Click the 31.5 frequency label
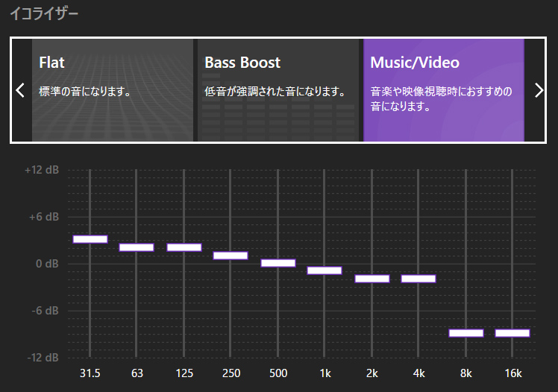The image size is (558, 392). pyautogui.click(x=90, y=373)
